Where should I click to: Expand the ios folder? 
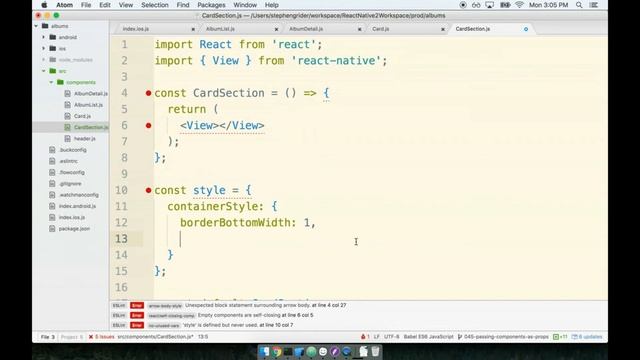(44, 49)
